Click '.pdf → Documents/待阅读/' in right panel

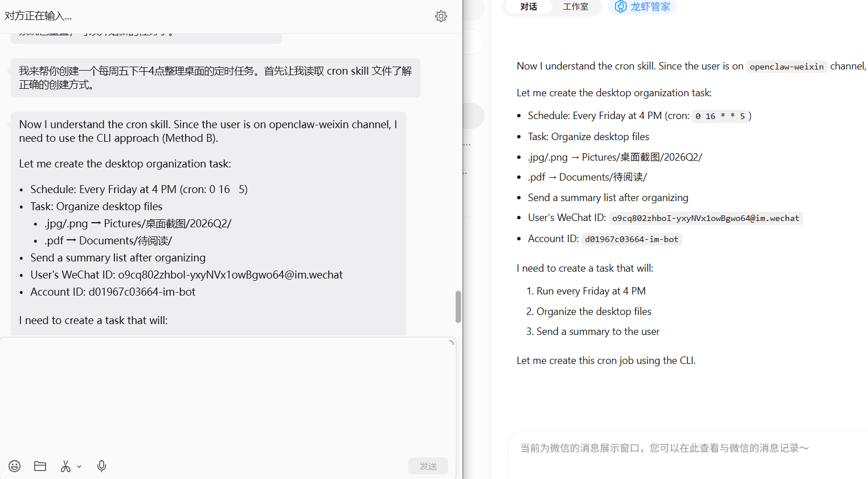(587, 177)
